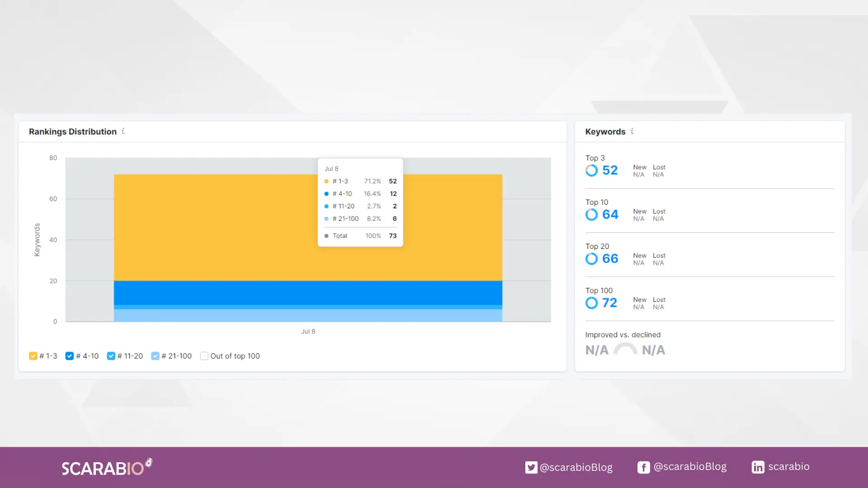Click the Keywords panel info icon
Image resolution: width=868 pixels, height=488 pixels.
coord(632,131)
